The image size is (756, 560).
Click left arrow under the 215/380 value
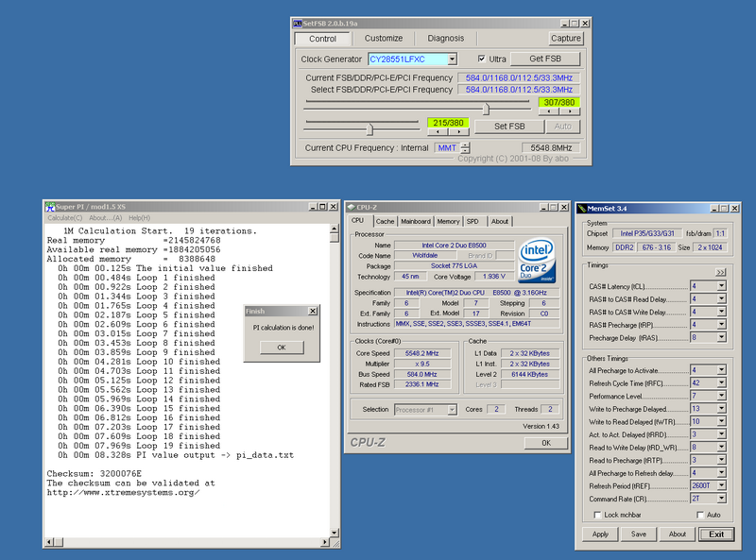[438, 132]
